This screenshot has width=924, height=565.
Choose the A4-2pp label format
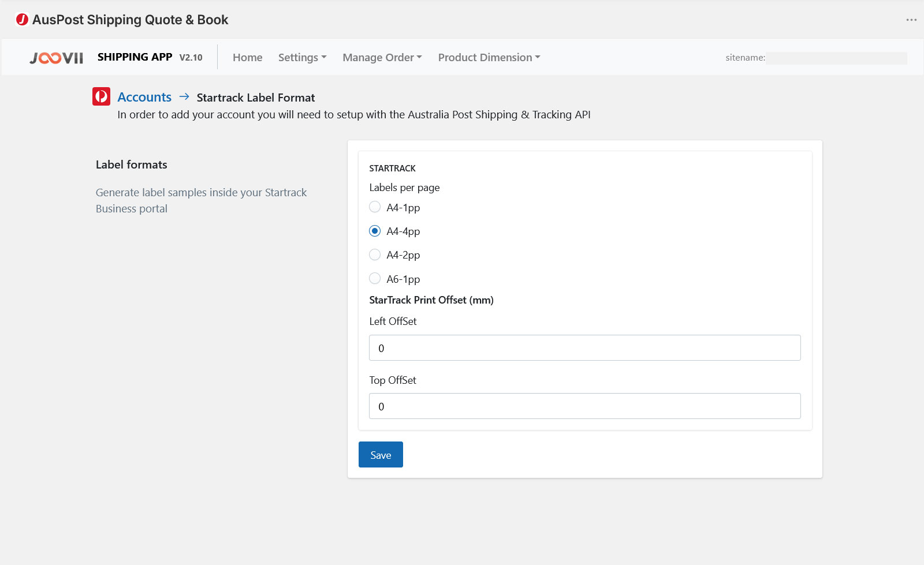(375, 255)
